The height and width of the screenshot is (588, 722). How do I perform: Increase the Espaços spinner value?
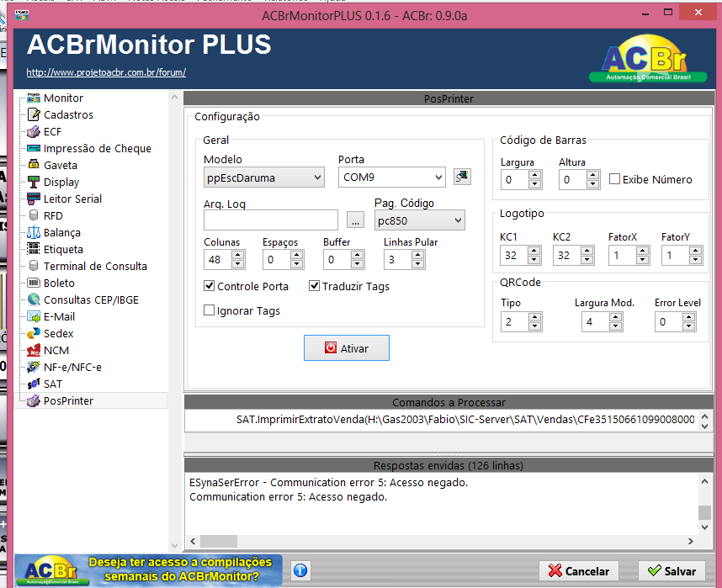click(296, 255)
